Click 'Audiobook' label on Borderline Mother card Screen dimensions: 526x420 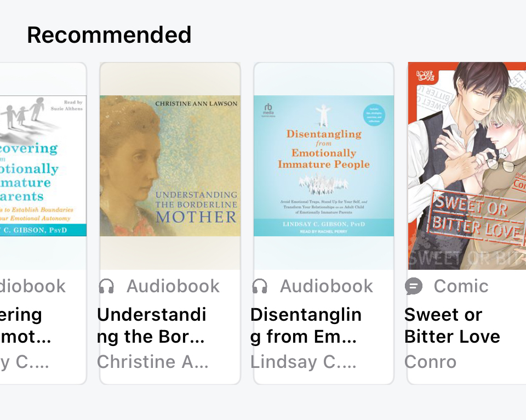pos(173,286)
